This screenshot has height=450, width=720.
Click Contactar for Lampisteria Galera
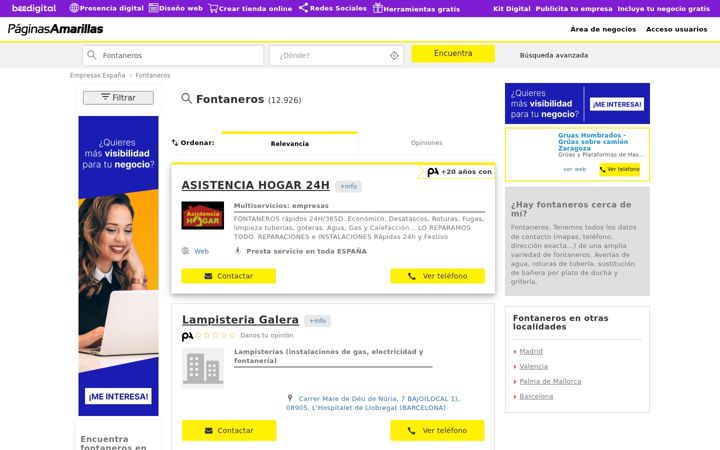[x=229, y=430]
